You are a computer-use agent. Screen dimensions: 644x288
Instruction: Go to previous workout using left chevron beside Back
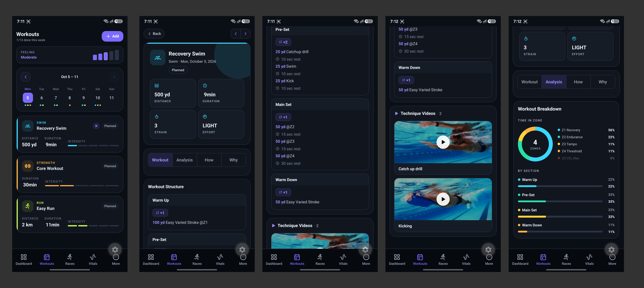[236, 34]
